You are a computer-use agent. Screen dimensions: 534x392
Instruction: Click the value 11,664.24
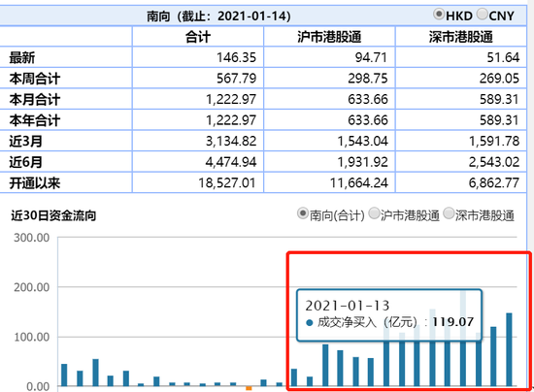(359, 183)
